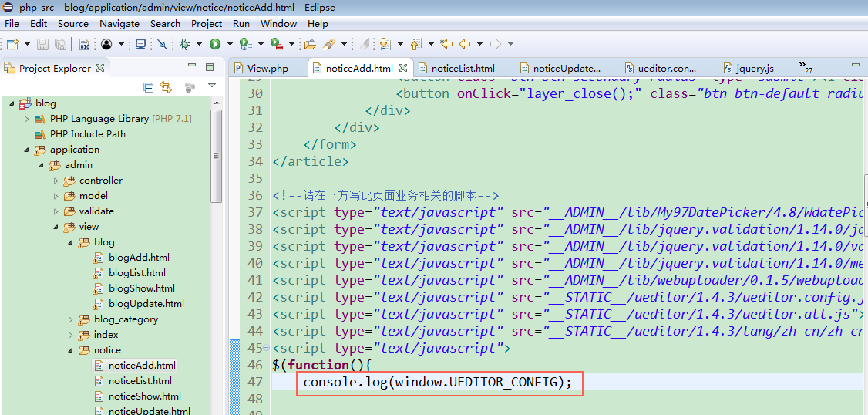Close the noticeAdd.html tab
The height and width of the screenshot is (415, 868).
click(x=403, y=68)
